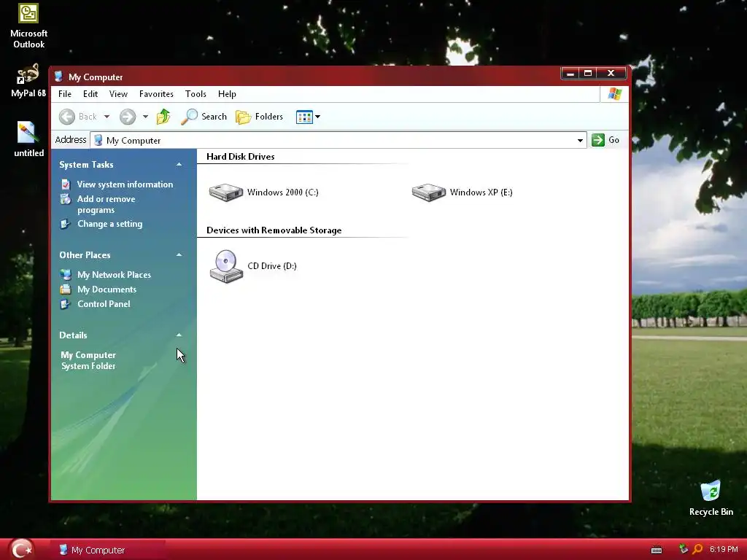This screenshot has height=560, width=747.
Task: Open the Help menu
Action: coord(227,94)
